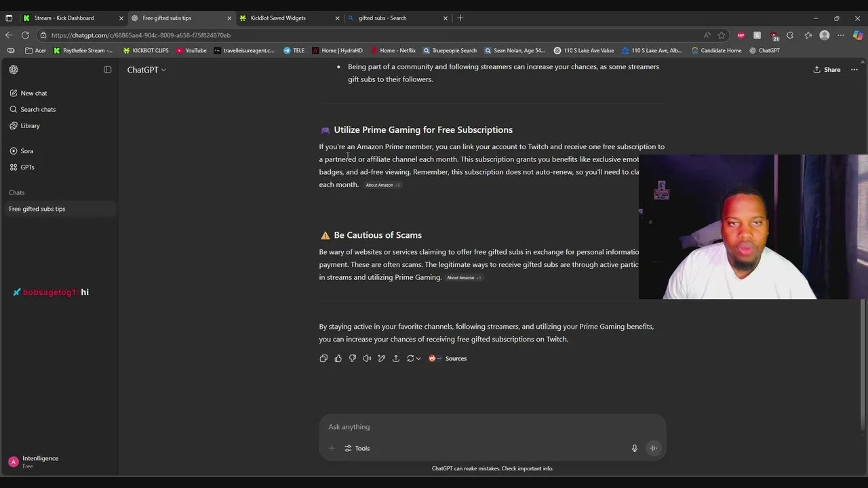Give the response a thumbs up

pyautogui.click(x=338, y=359)
